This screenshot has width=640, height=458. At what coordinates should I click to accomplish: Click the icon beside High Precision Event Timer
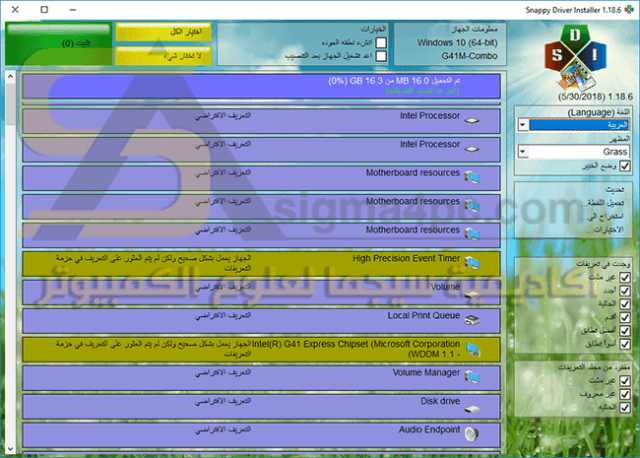tap(472, 263)
